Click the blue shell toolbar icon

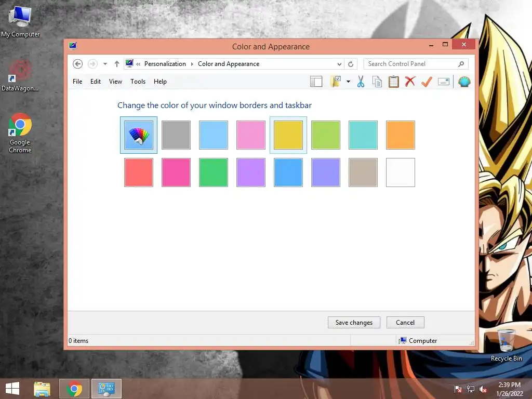[x=464, y=82]
